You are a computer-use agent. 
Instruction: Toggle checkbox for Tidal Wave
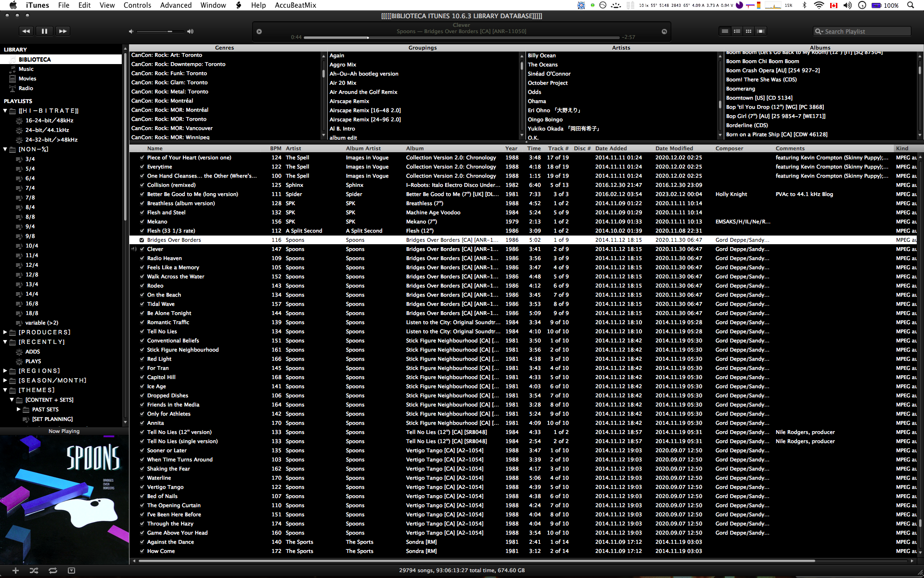coord(142,304)
